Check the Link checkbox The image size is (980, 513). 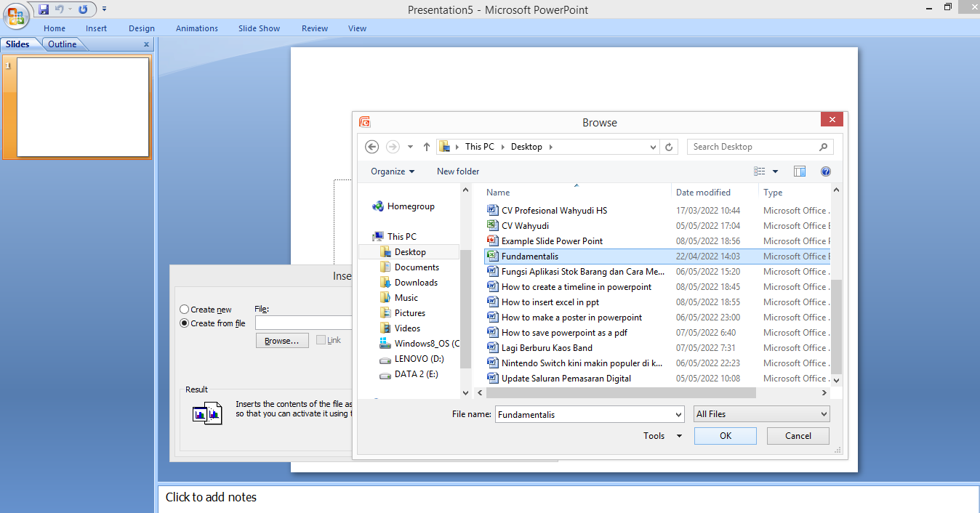pyautogui.click(x=321, y=340)
